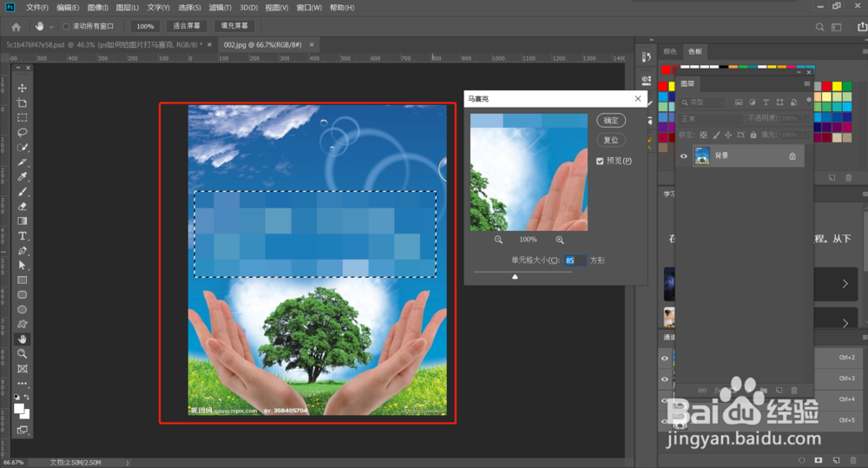Open layer blend mode 正常 dropdown
The height and width of the screenshot is (468, 868).
pyautogui.click(x=711, y=119)
